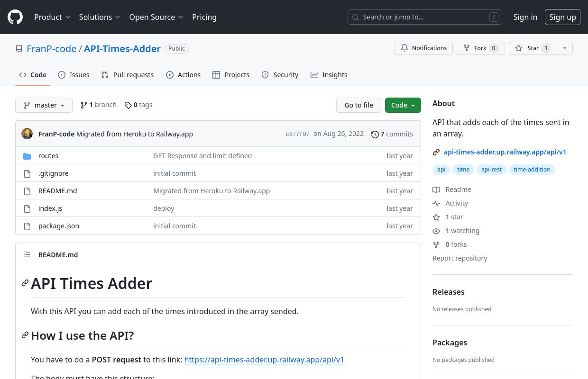
Task: Open the Packages heading link
Action: click(450, 343)
